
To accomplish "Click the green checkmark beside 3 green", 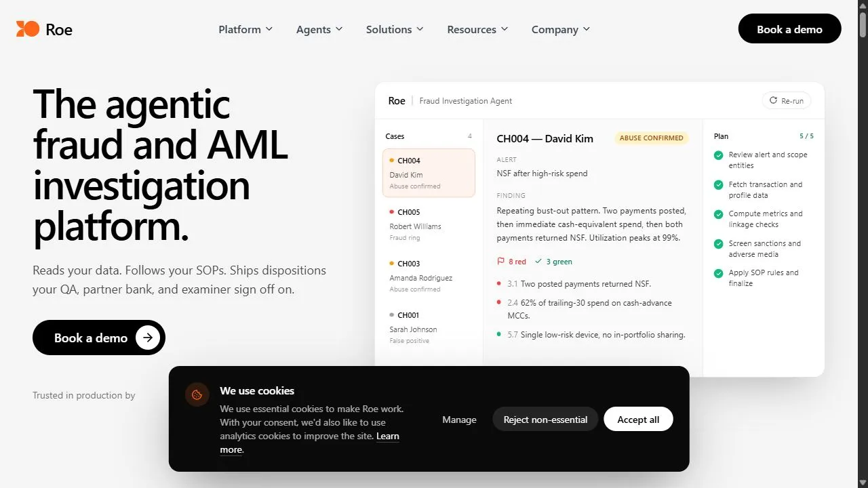I will pos(538,262).
